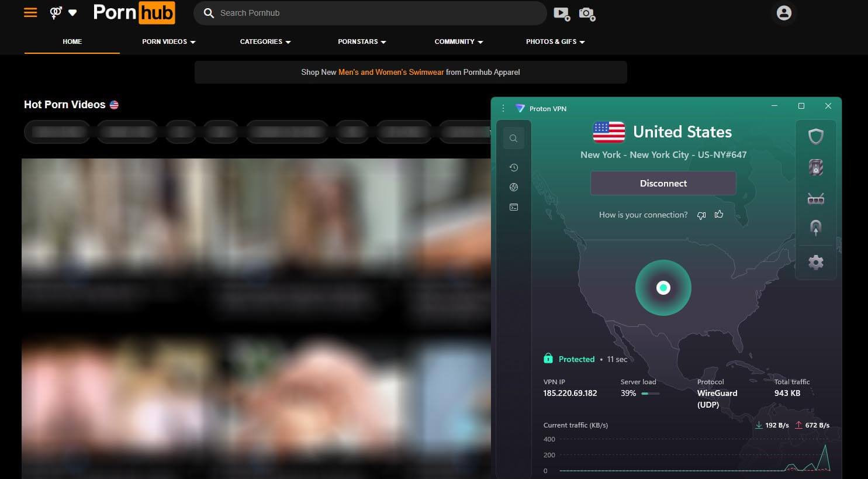Image resolution: width=868 pixels, height=479 pixels.
Task: Click the search magnifier icon
Action: (x=209, y=13)
